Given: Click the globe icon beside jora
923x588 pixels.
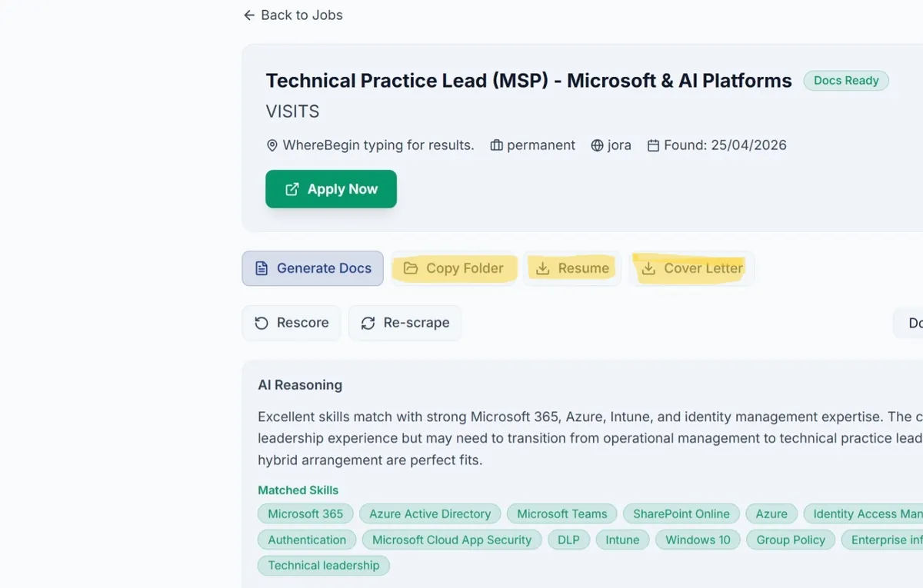Looking at the screenshot, I should point(597,145).
